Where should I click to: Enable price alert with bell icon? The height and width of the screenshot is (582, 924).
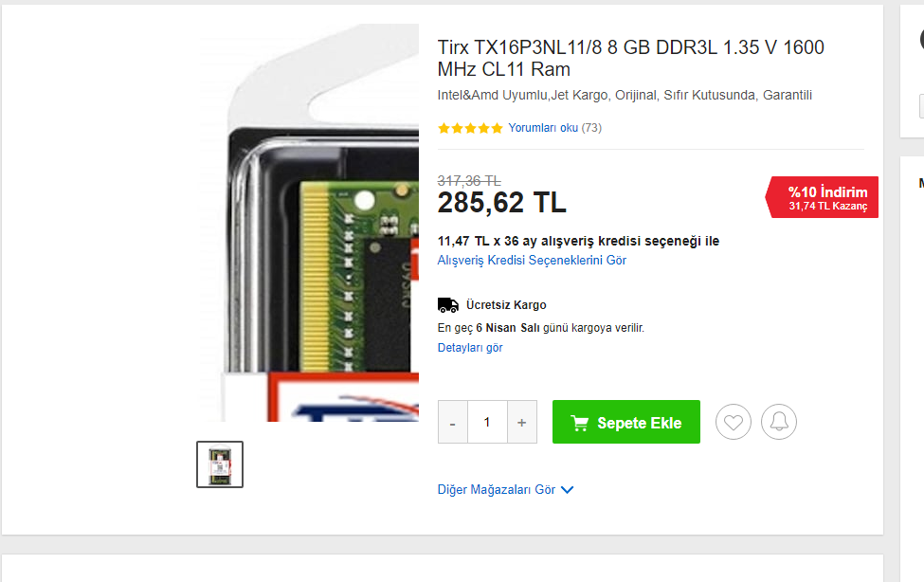778,422
